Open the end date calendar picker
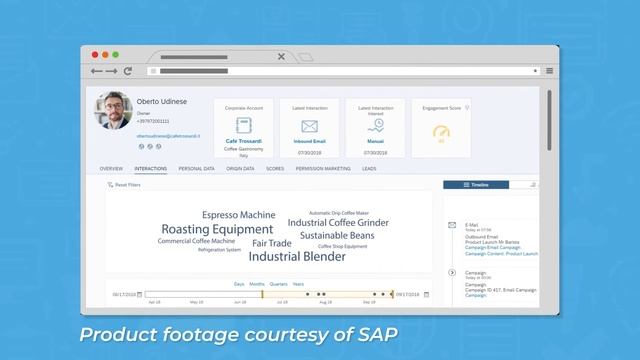 (x=427, y=294)
